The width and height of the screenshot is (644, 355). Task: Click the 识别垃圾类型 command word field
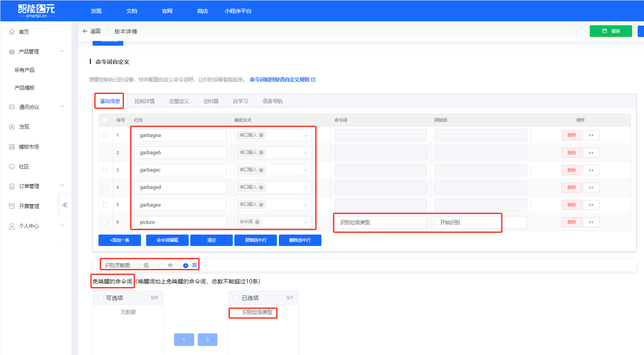click(380, 222)
